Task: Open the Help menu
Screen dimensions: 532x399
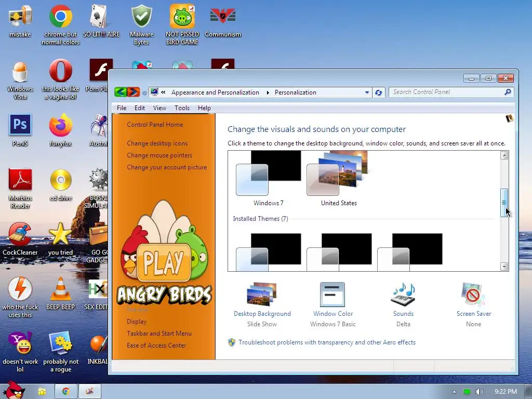Action: click(204, 108)
